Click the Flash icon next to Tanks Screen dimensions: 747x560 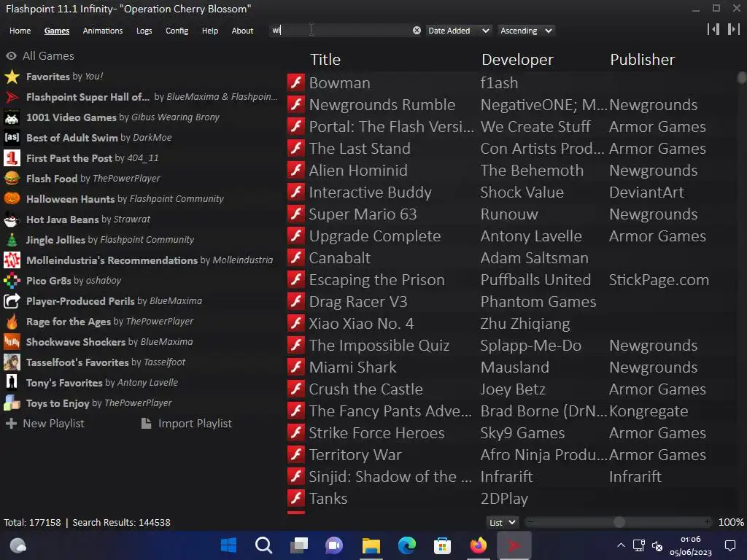tap(296, 498)
